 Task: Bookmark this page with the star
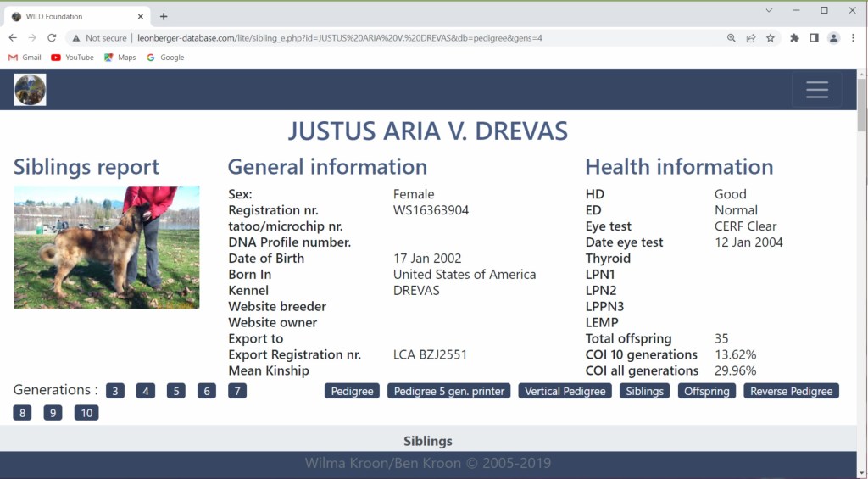[x=770, y=38]
